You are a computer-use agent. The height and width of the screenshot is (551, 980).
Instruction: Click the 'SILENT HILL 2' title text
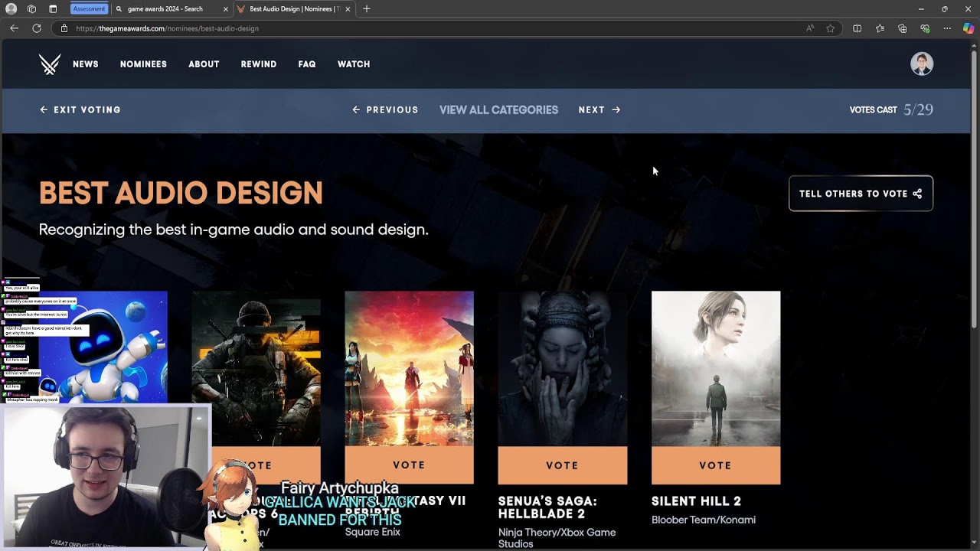(696, 501)
